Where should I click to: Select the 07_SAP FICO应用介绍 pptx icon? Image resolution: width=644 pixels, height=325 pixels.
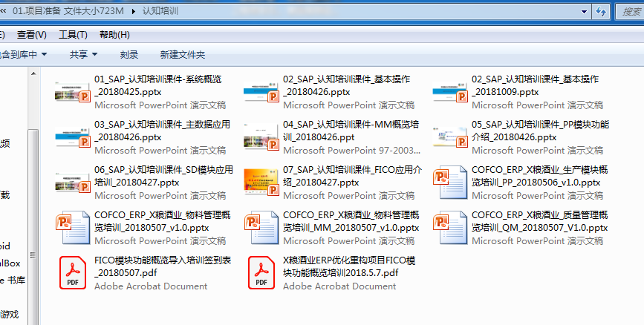261,183
